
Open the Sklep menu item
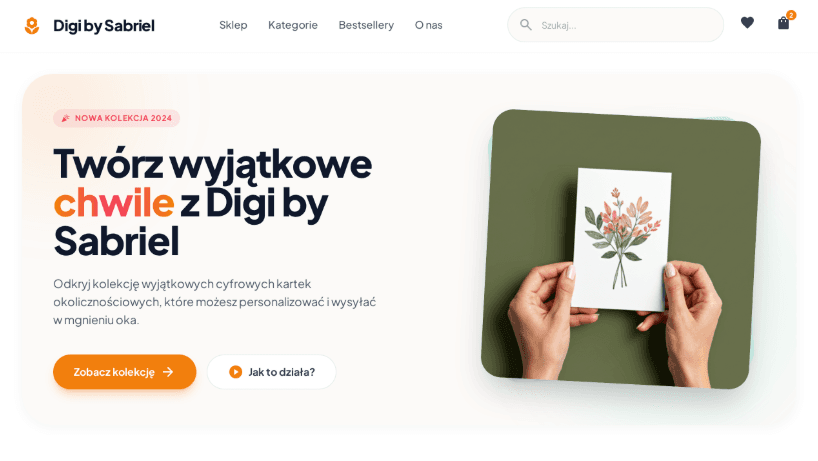[233, 25]
